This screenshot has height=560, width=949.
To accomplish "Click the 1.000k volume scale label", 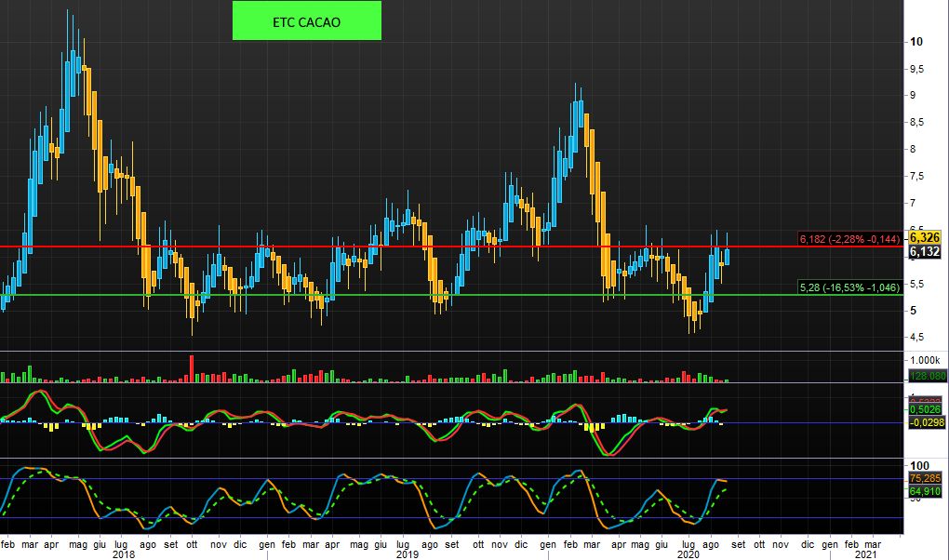I will (x=924, y=360).
